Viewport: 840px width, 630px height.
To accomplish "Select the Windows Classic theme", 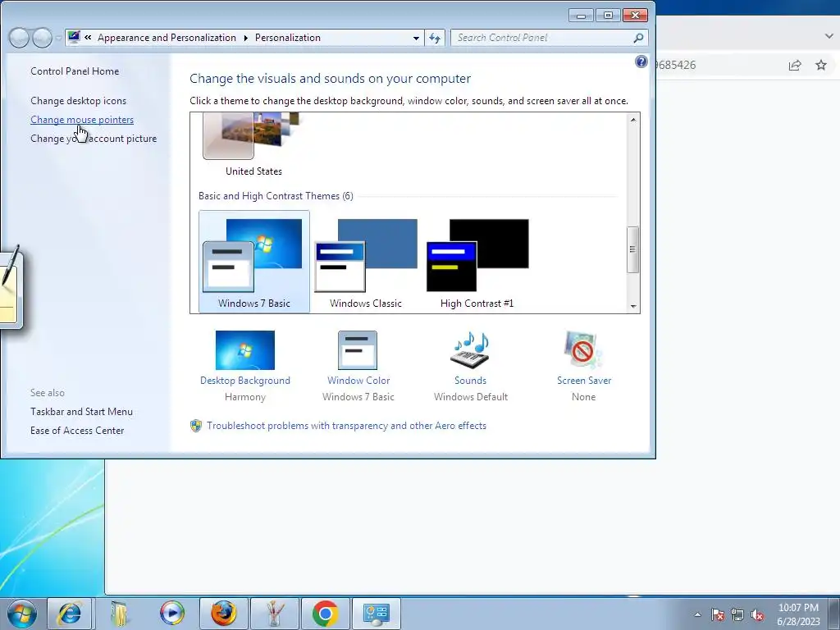I will coord(366,262).
